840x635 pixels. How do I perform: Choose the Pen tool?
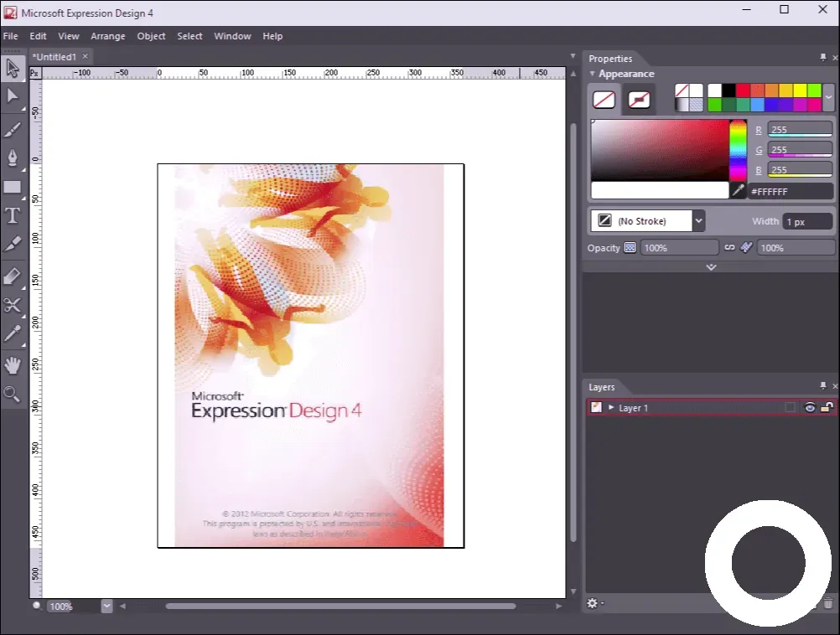point(13,158)
